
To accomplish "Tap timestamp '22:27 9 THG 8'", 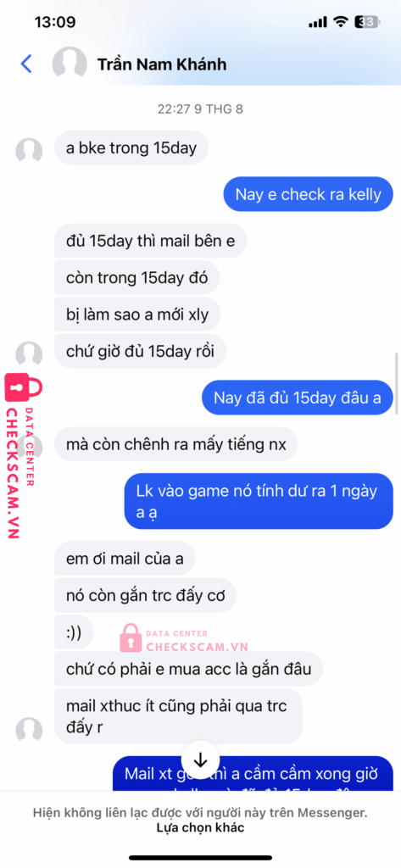I will click(x=200, y=109).
